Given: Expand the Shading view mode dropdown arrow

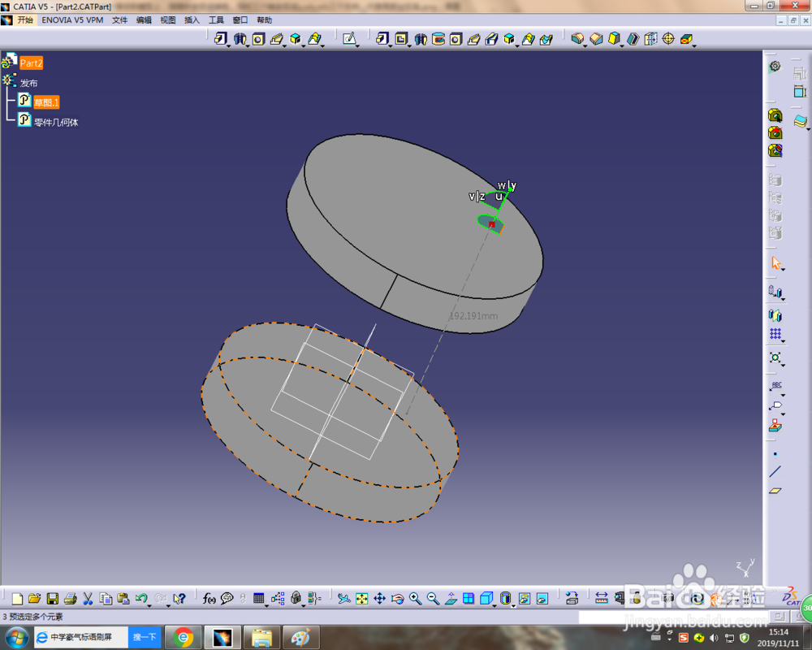Looking at the screenshot, I should pyautogui.click(x=513, y=605).
